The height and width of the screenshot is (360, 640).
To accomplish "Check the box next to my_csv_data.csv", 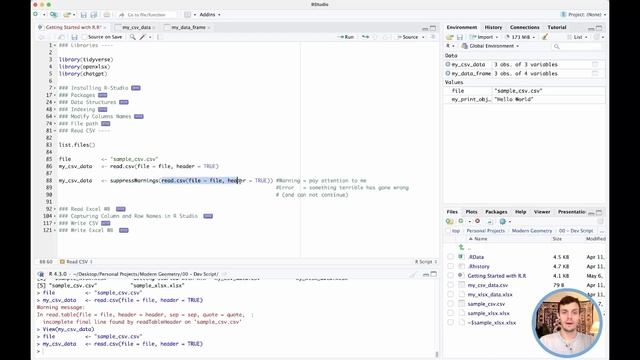I will click(x=450, y=285).
